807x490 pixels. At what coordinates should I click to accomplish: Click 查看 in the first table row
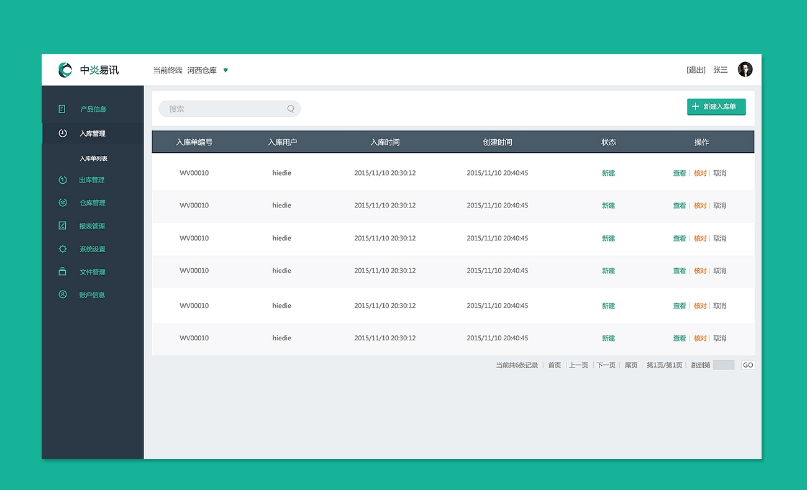(679, 173)
